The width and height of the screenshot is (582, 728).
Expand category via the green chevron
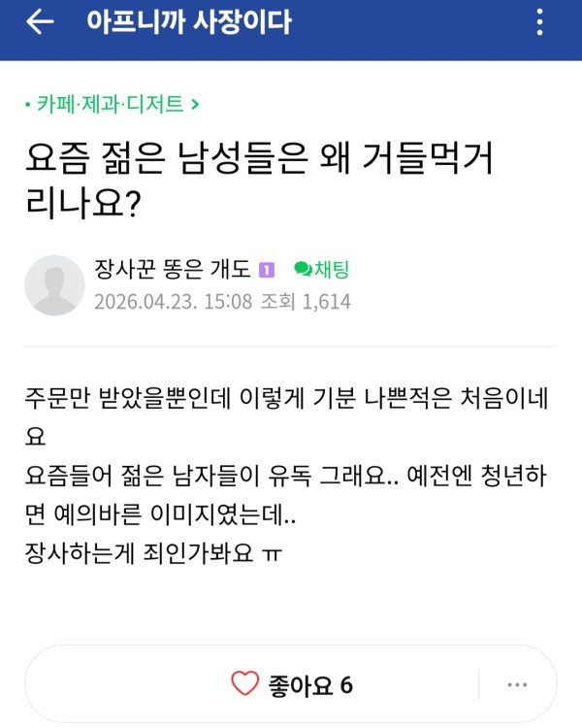tap(196, 105)
